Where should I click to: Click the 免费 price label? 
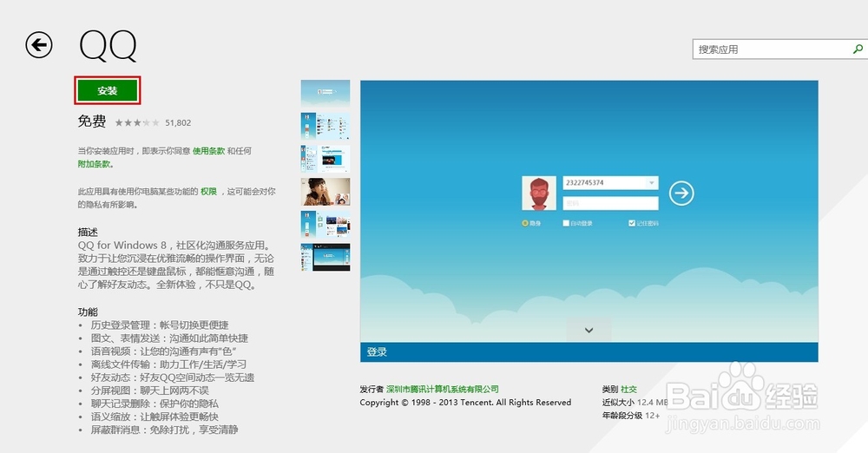(92, 121)
